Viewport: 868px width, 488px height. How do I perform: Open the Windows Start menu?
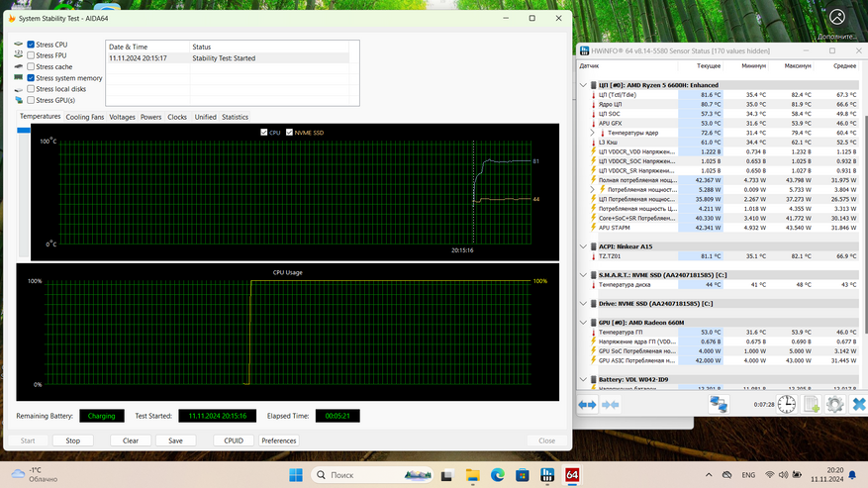coord(296,475)
